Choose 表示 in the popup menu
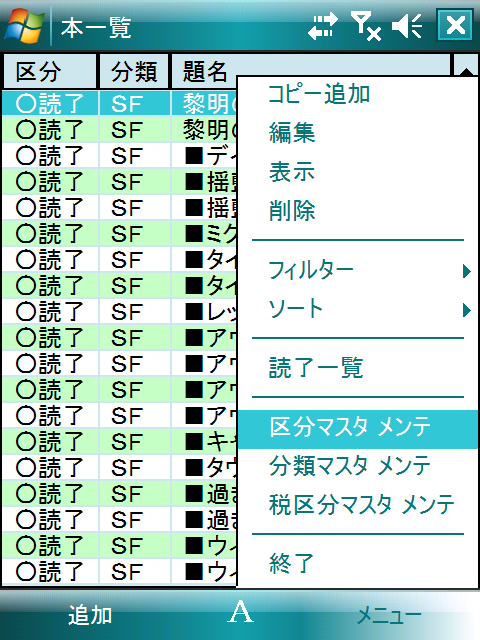Image resolution: width=480 pixels, height=640 pixels. click(x=292, y=171)
